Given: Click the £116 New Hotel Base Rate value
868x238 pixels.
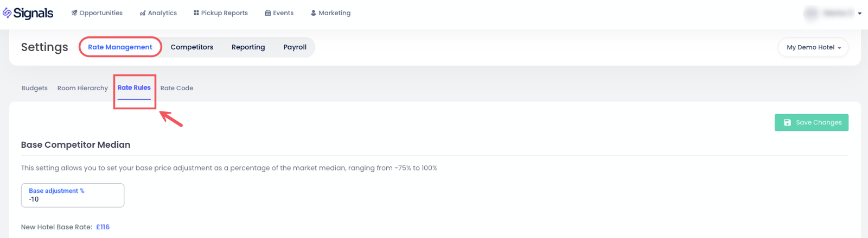Looking at the screenshot, I should coord(103,227).
